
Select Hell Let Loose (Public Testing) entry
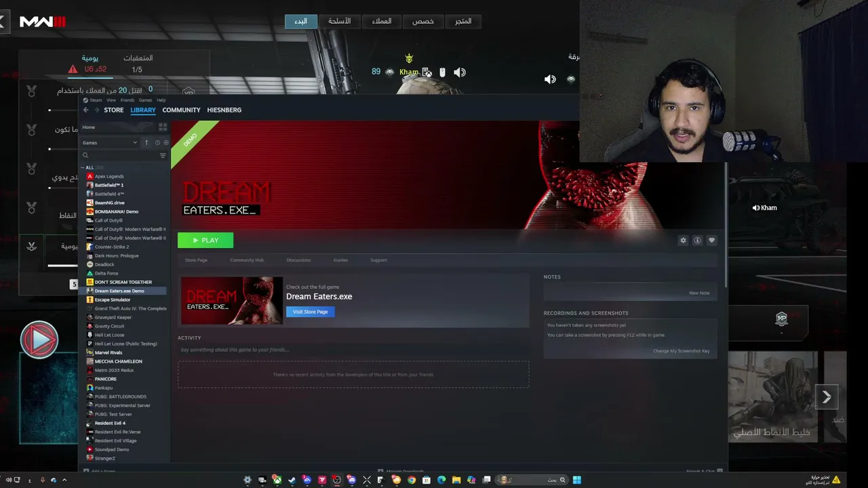126,344
